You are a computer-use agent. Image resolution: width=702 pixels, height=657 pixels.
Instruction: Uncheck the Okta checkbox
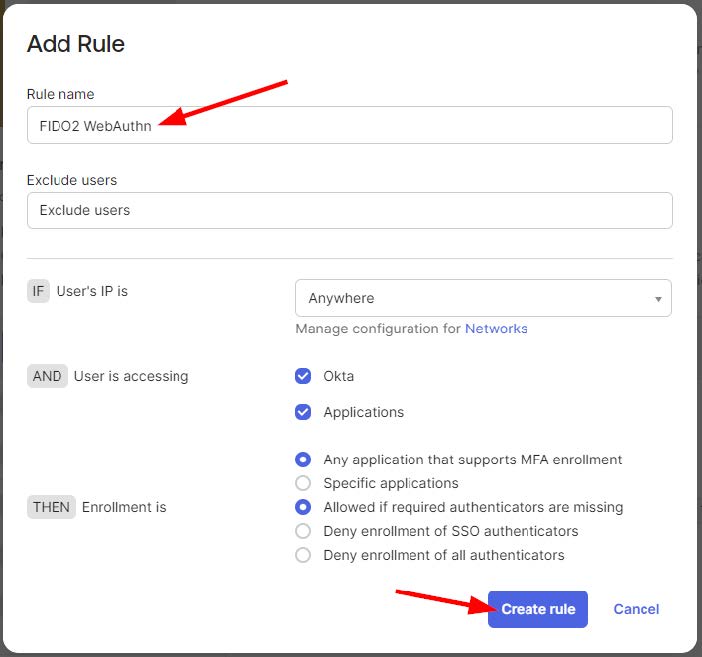(x=303, y=376)
